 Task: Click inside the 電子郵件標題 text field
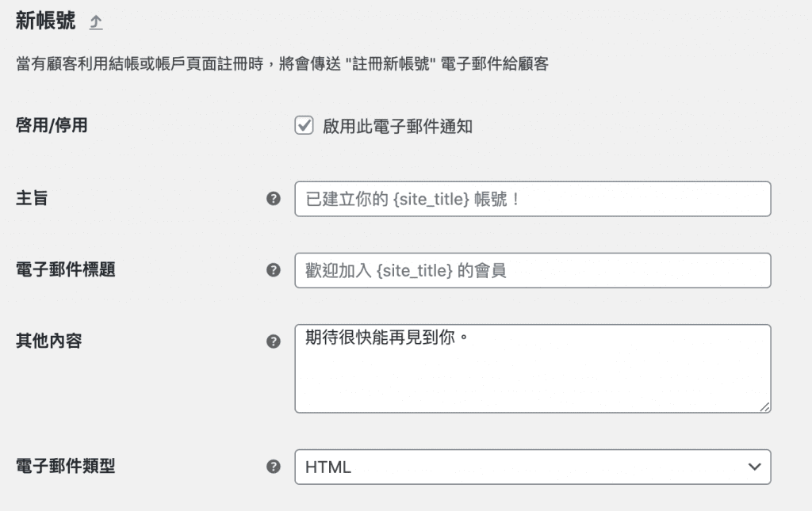point(531,269)
